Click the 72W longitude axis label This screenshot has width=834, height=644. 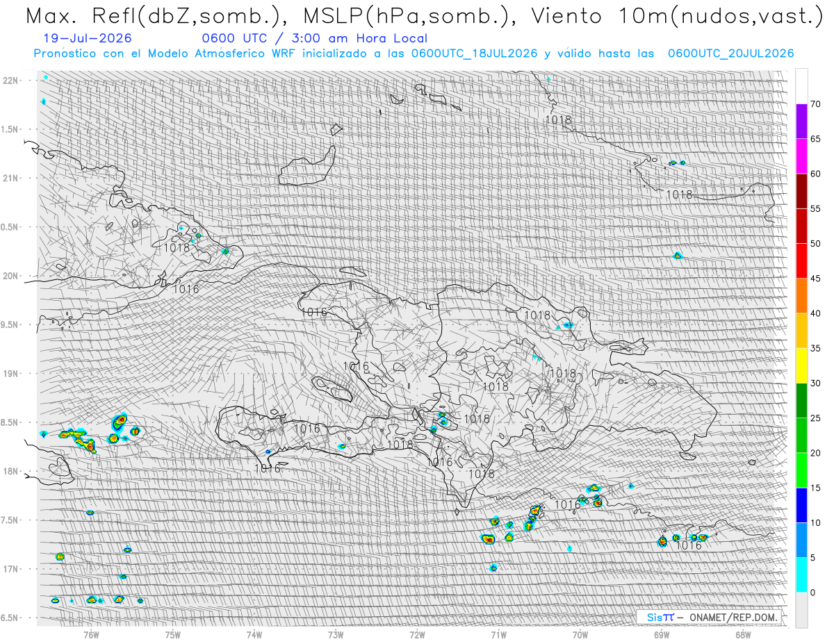[x=417, y=635]
